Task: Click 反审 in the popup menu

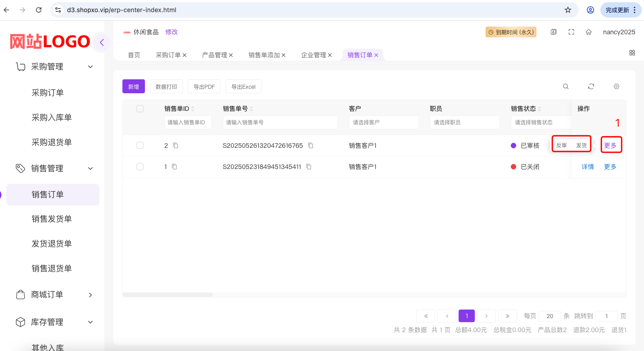Action: [561, 145]
